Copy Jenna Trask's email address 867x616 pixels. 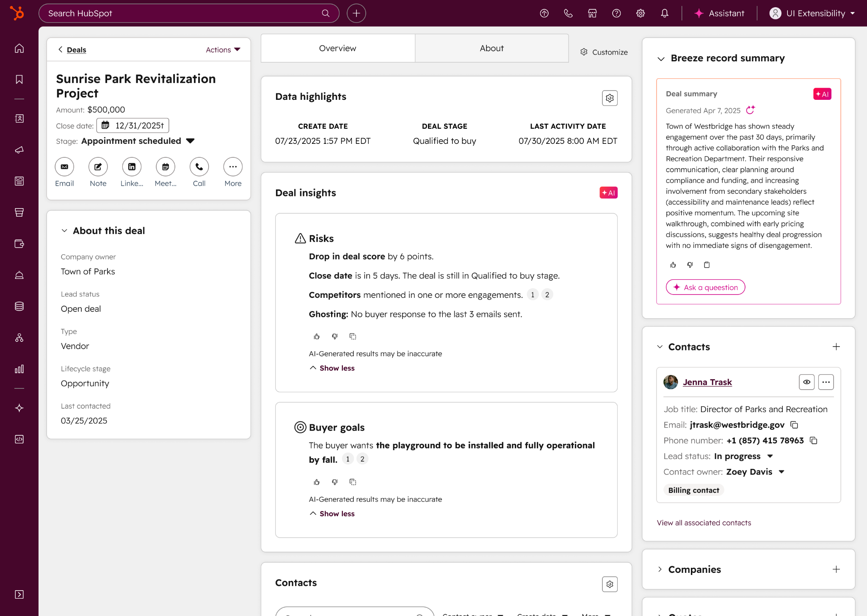[795, 425]
